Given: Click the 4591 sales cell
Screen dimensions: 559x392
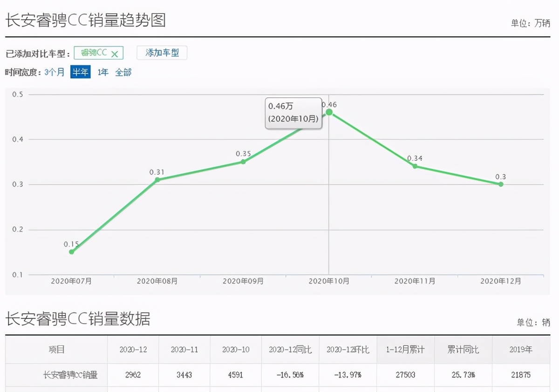Looking at the screenshot, I should point(236,375).
